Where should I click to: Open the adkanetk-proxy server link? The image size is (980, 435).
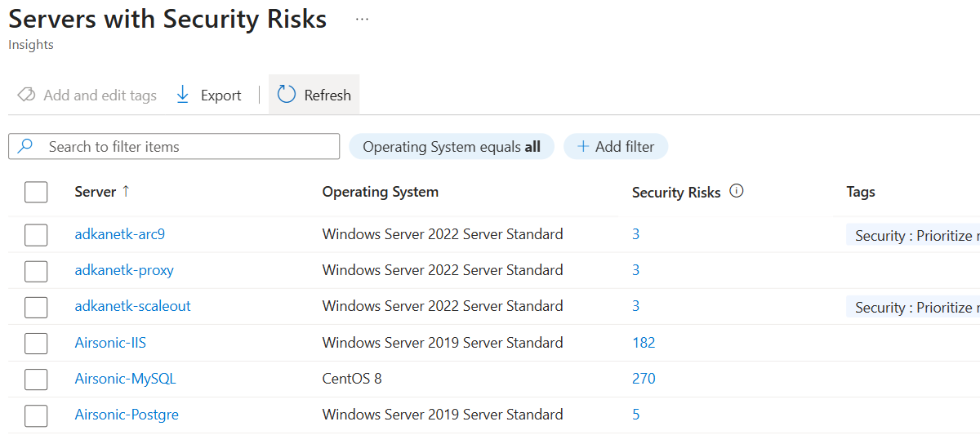click(124, 270)
